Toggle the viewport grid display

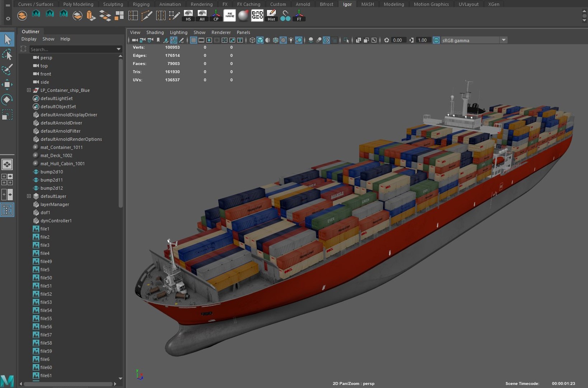coord(193,40)
